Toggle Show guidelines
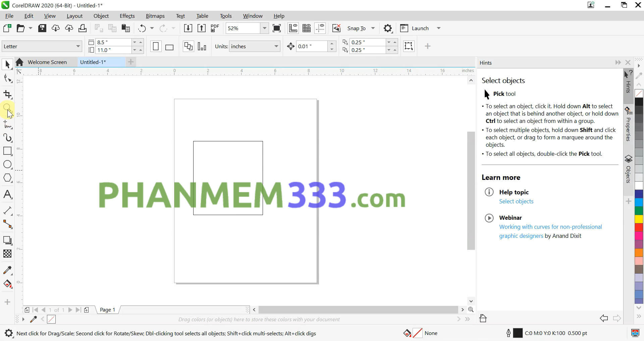The height and width of the screenshot is (341, 644). click(320, 28)
